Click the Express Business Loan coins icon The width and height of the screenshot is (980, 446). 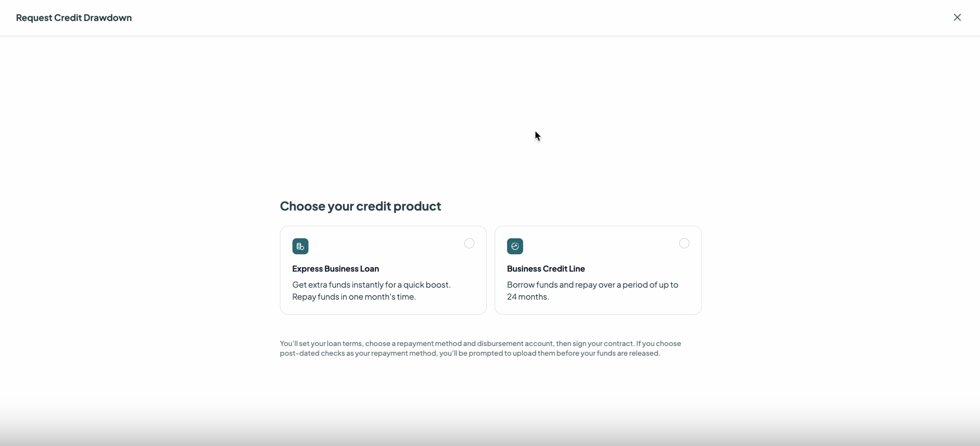(300, 246)
